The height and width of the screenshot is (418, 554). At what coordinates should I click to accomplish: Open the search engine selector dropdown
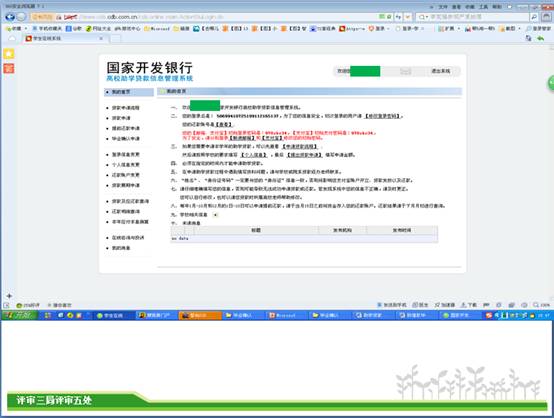tap(423, 17)
